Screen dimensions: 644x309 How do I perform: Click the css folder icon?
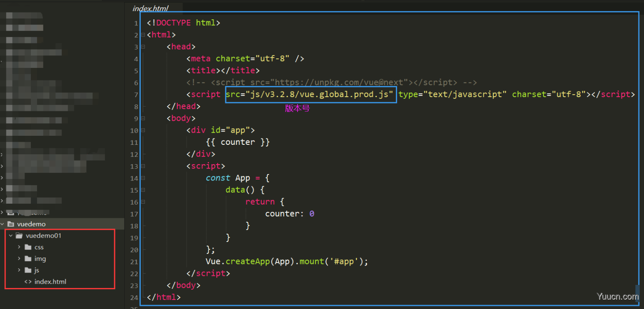pyautogui.click(x=28, y=247)
